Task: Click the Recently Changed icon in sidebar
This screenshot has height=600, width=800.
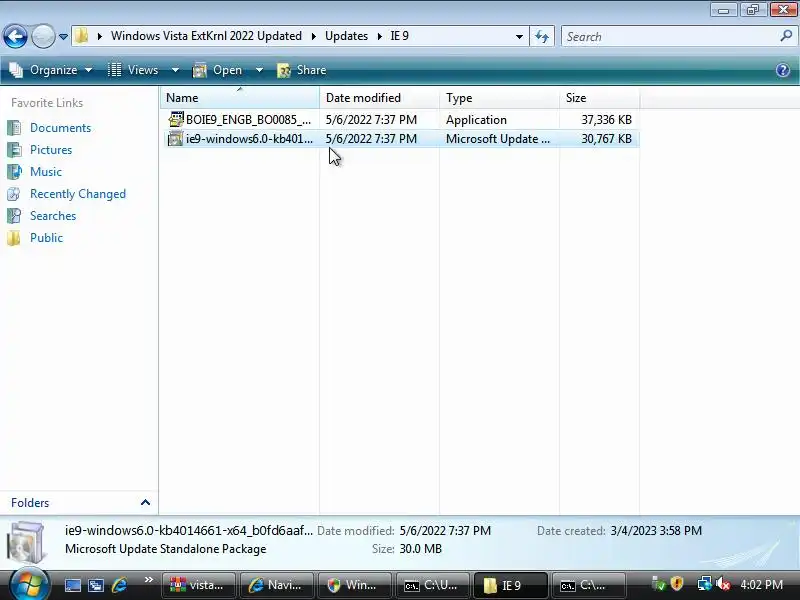Action: point(14,194)
